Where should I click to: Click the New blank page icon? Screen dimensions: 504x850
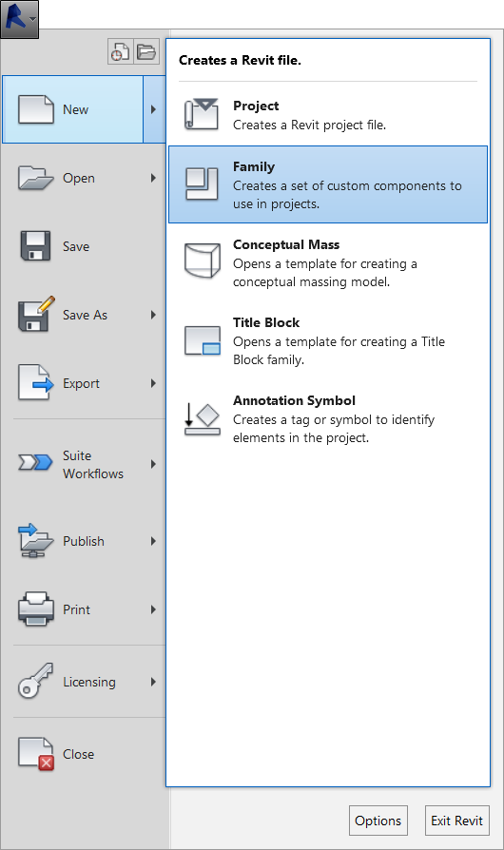[36, 109]
